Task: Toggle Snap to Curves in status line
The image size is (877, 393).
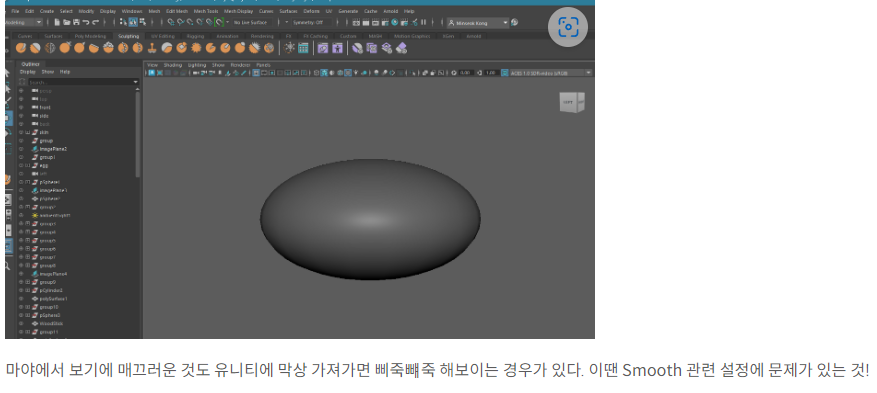Action: point(181,22)
